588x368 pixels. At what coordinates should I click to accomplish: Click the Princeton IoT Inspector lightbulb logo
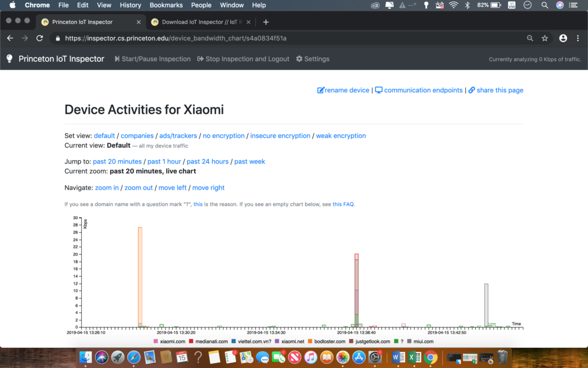click(10, 58)
